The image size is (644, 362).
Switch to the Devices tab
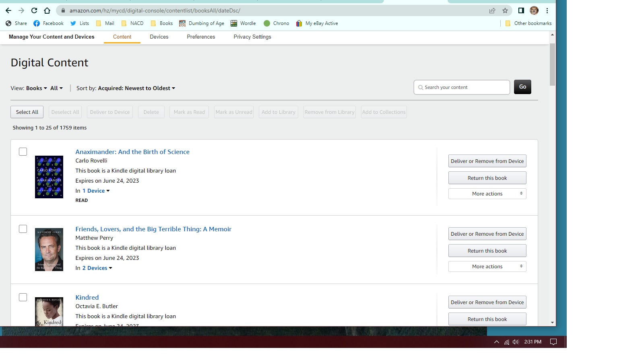[x=159, y=37]
